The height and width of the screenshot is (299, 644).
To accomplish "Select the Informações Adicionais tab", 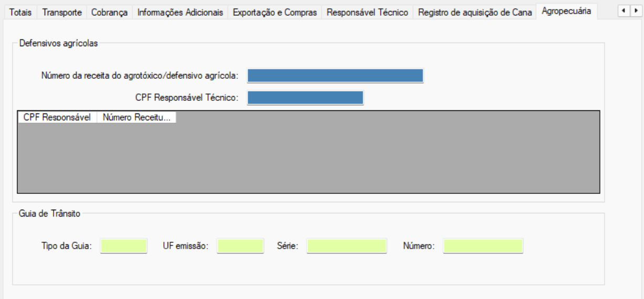I will click(180, 13).
